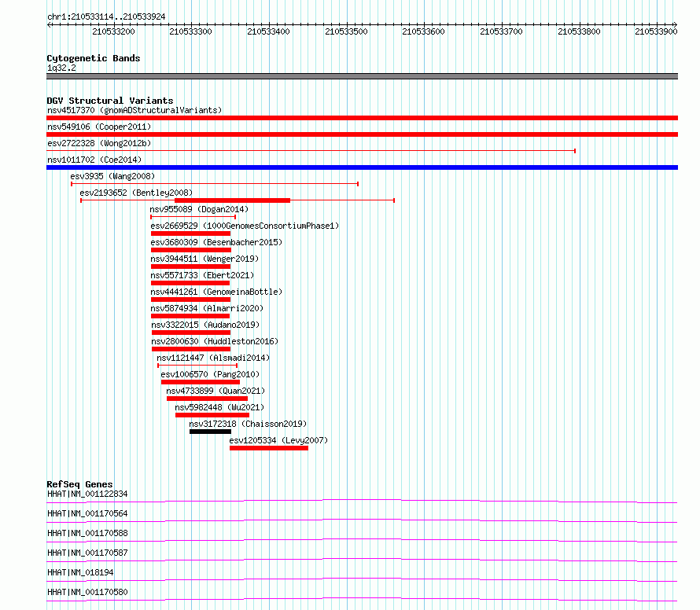The width and height of the screenshot is (700, 610).
Task: Click the RefSeq Genes track heading
Action: 80,484
